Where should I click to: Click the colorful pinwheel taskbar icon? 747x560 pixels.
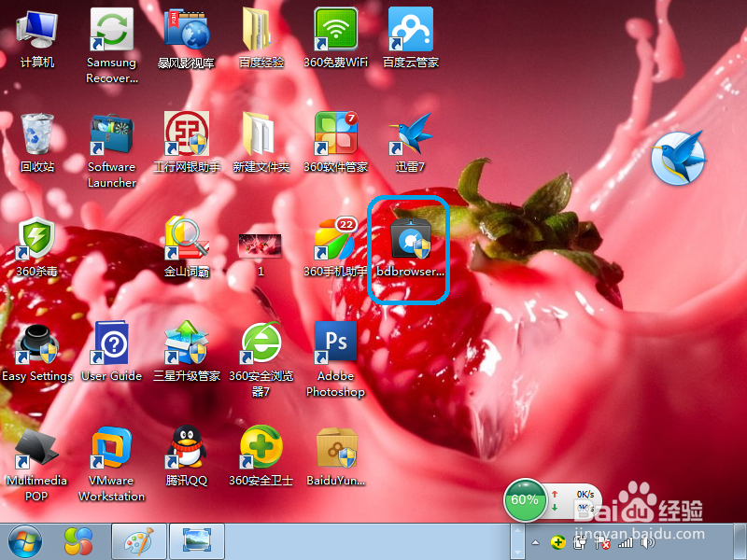pyautogui.click(x=78, y=541)
